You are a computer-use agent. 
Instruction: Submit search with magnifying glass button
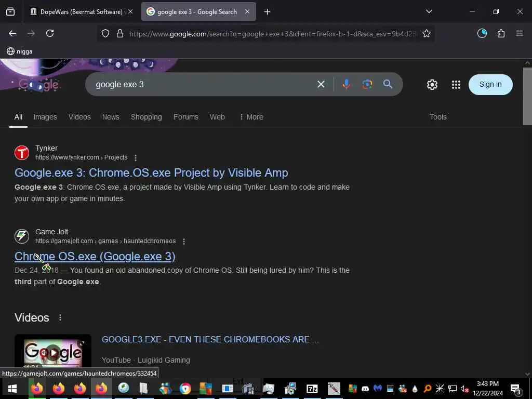pyautogui.click(x=388, y=84)
